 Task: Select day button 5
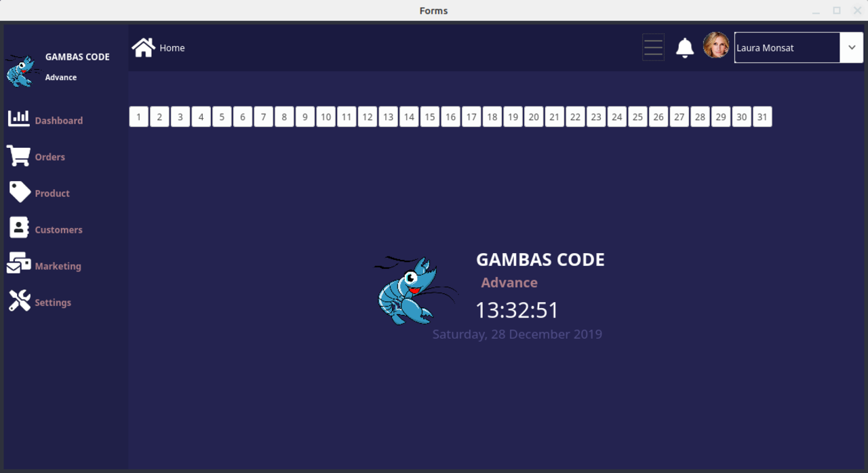pyautogui.click(x=222, y=117)
